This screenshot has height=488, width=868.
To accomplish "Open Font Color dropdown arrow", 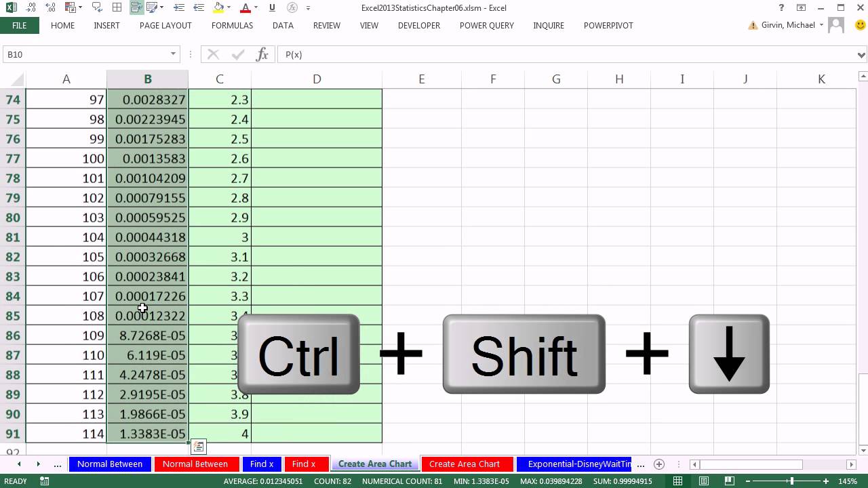I will coord(256,7).
